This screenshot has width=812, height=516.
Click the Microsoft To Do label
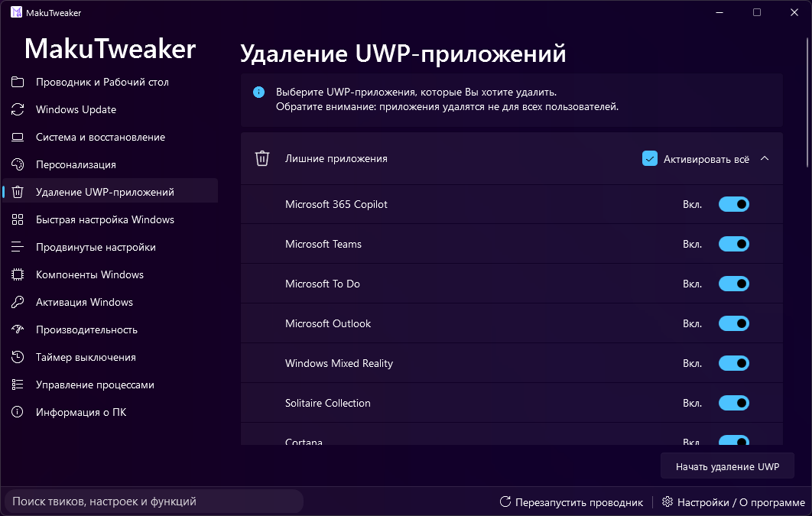point(322,284)
